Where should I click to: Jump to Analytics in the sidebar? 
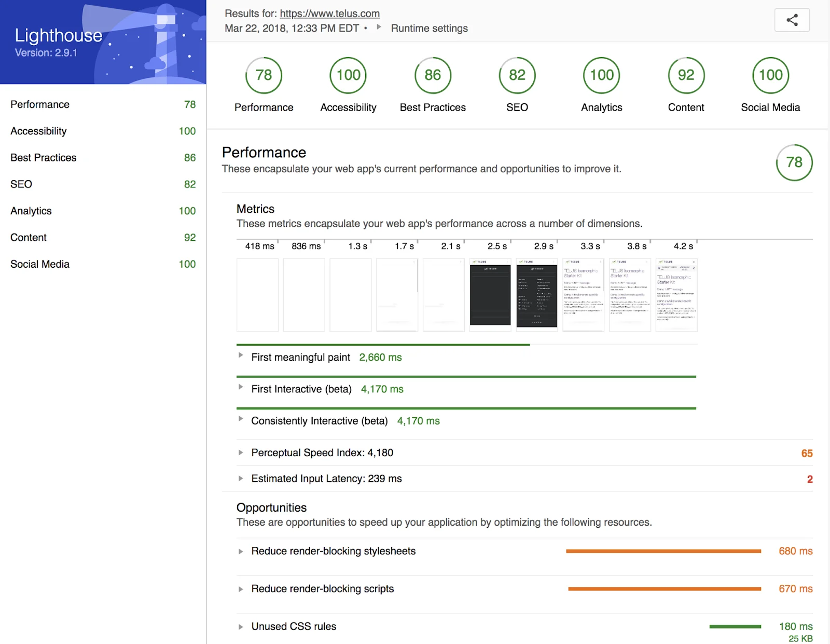coord(103,211)
